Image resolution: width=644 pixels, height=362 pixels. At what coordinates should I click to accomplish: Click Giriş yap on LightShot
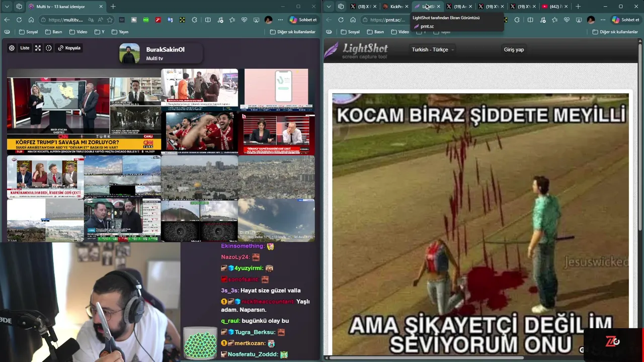514,50
